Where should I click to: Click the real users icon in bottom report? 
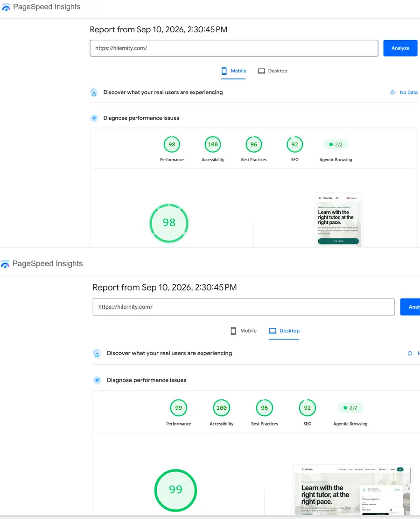point(97,354)
